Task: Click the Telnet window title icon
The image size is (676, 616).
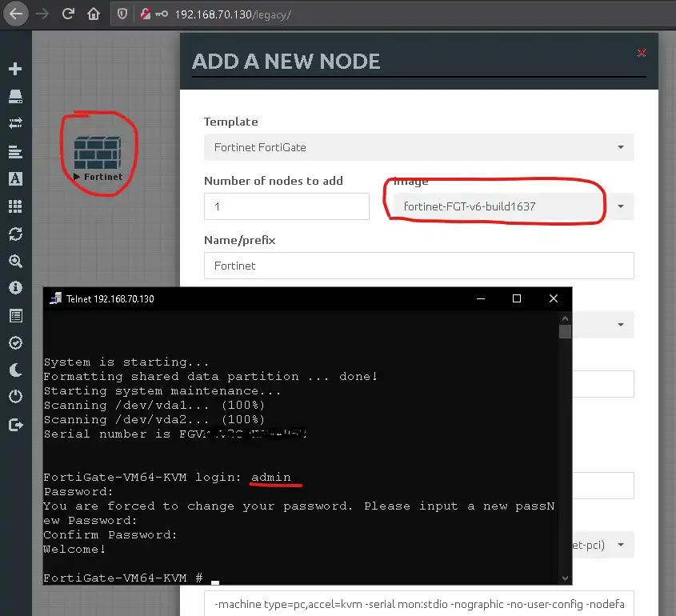Action: coord(56,298)
